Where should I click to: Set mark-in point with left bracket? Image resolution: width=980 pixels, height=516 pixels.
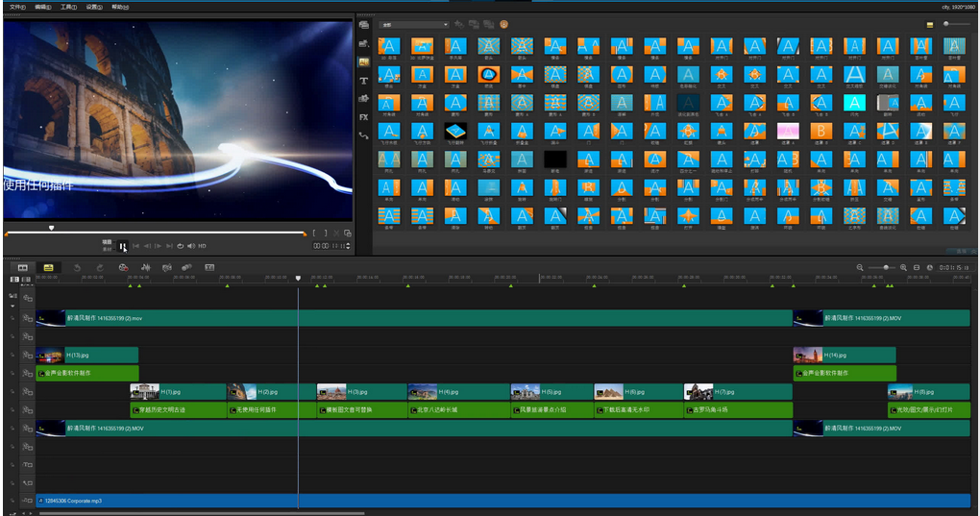[x=314, y=233]
